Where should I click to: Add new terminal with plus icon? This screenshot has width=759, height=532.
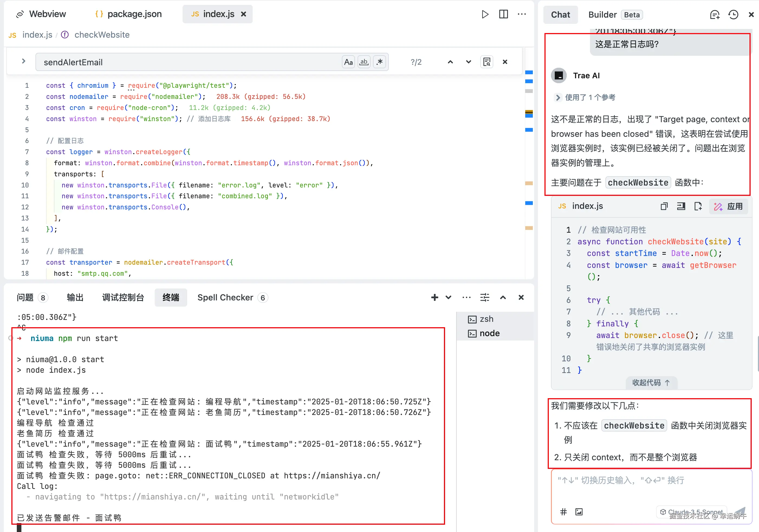(x=434, y=297)
